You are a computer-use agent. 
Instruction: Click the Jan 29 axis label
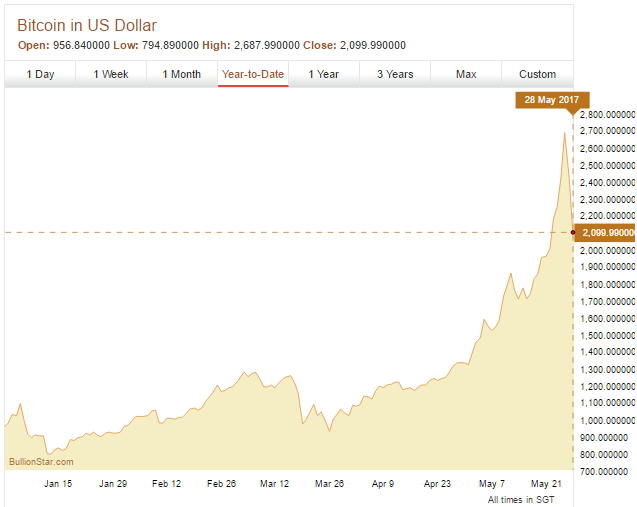113,484
